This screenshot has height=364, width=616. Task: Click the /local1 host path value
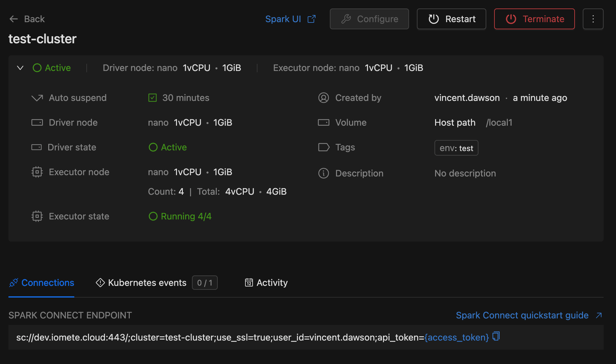499,122
